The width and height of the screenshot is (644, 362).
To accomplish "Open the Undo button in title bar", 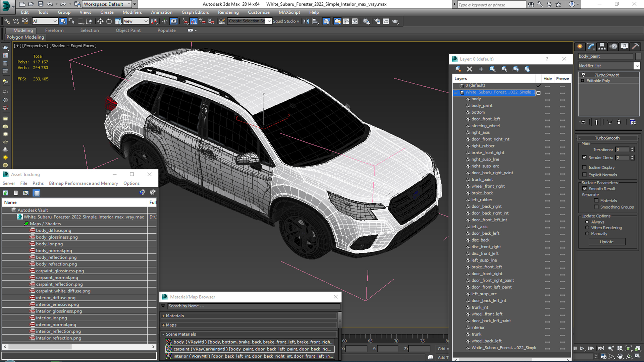I will coord(50,4).
